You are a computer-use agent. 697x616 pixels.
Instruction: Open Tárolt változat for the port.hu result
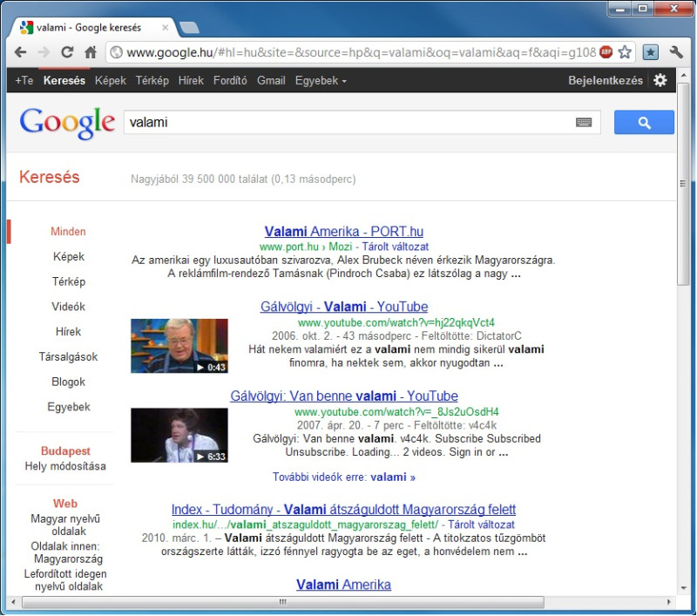click(396, 247)
